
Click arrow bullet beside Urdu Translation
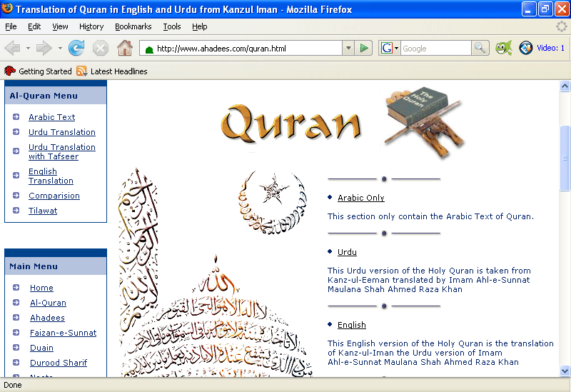coord(16,132)
